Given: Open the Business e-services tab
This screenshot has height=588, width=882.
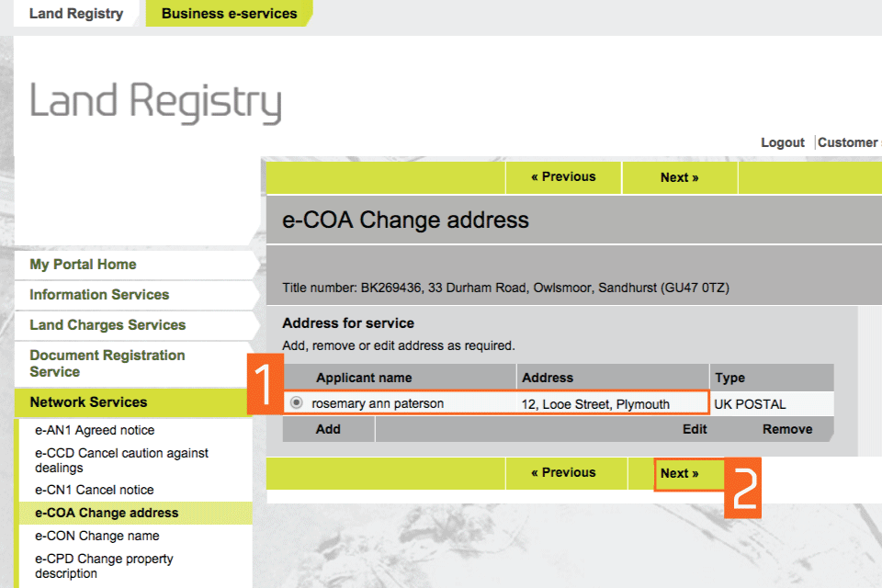Looking at the screenshot, I should [x=229, y=14].
